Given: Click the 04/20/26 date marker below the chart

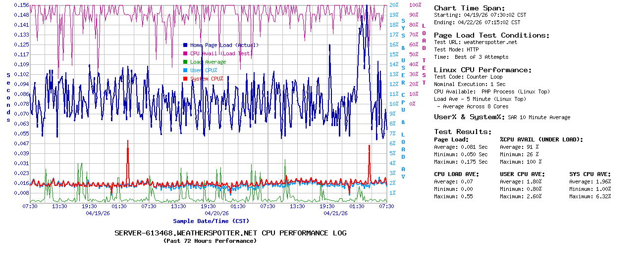Looking at the screenshot, I should [217, 214].
